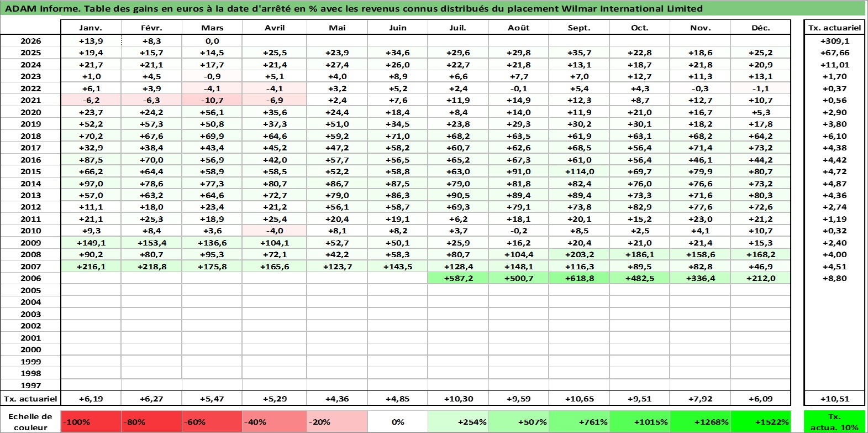Viewport: 868px width, 433px height.
Task: Click the +6,09 December actuarial rate
Action: pos(761,399)
